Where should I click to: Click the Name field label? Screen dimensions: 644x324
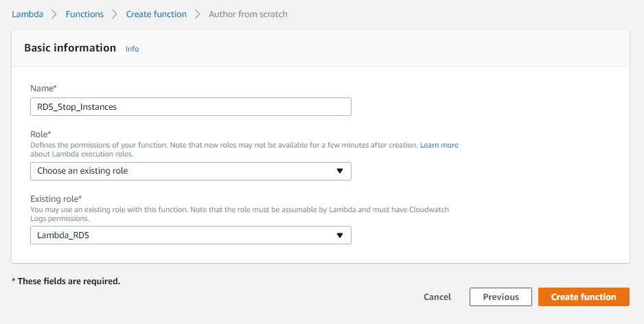tap(43, 89)
